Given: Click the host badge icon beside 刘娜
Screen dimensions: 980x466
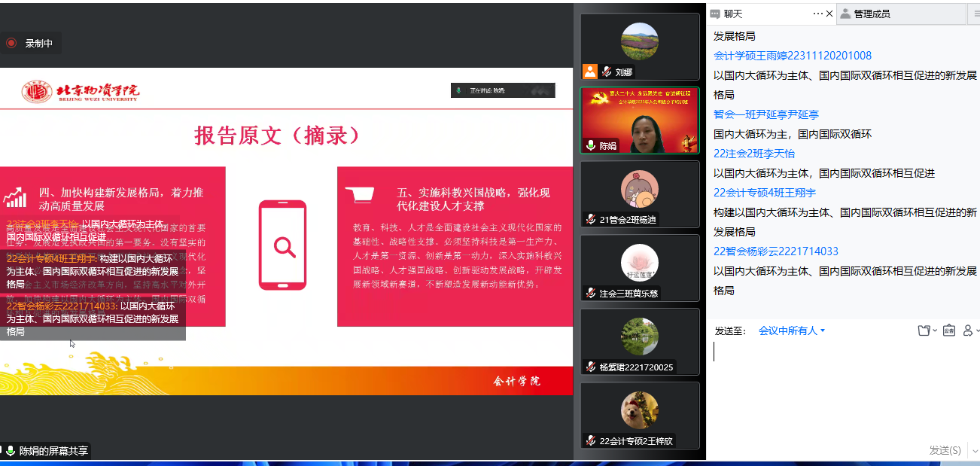Looking at the screenshot, I should tap(590, 72).
